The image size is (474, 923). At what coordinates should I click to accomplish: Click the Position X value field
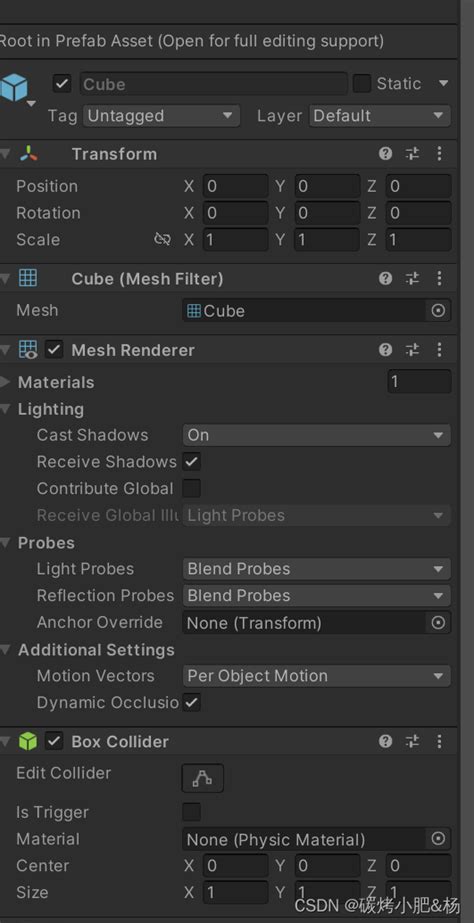coord(236,186)
